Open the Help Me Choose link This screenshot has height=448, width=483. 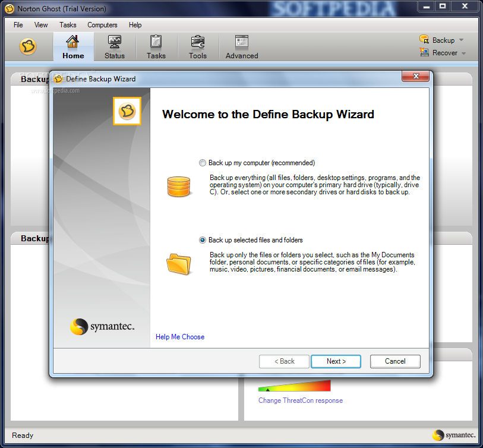coord(180,337)
